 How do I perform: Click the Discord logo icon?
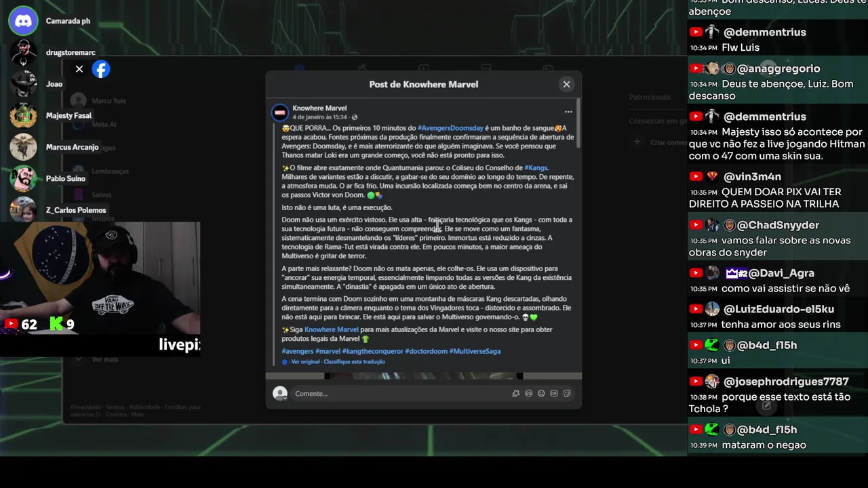tap(23, 20)
